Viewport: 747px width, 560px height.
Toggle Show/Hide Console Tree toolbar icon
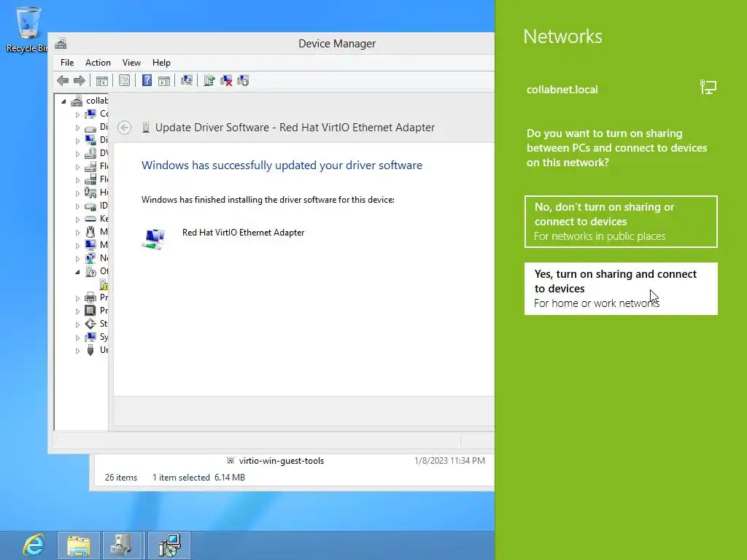(x=102, y=81)
